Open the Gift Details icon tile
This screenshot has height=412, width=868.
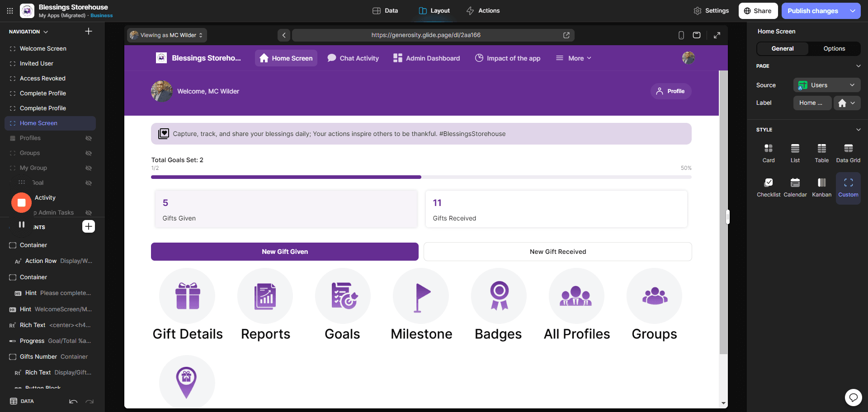click(x=187, y=296)
